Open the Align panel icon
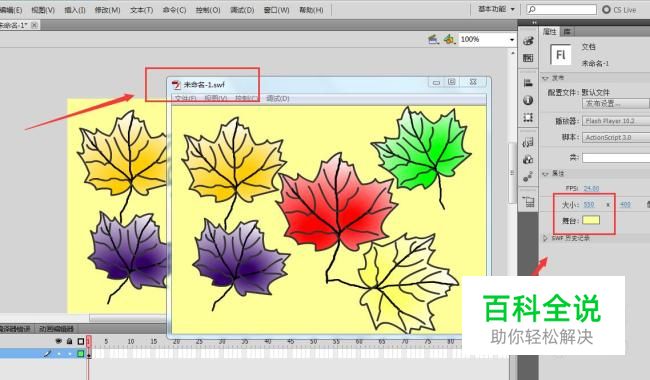The width and height of the screenshot is (650, 380). coord(528,83)
